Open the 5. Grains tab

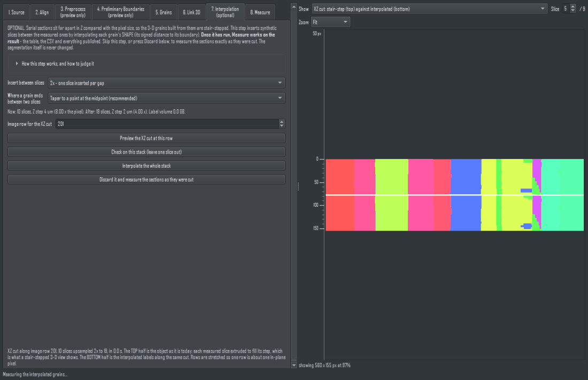click(x=164, y=12)
